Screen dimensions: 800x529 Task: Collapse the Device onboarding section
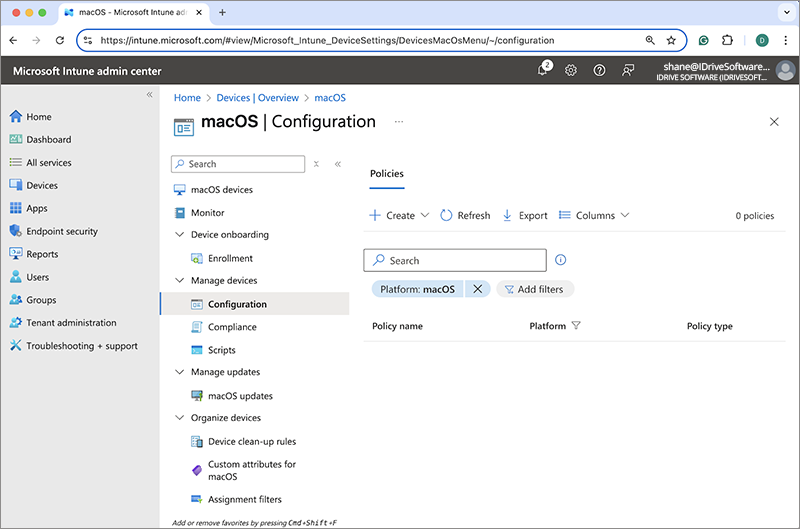pyautogui.click(x=180, y=235)
